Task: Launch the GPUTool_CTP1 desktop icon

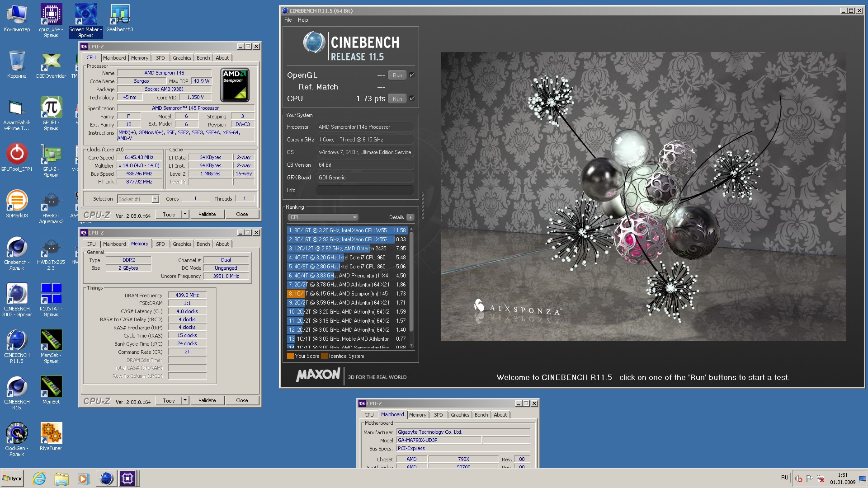Action: 17,158
